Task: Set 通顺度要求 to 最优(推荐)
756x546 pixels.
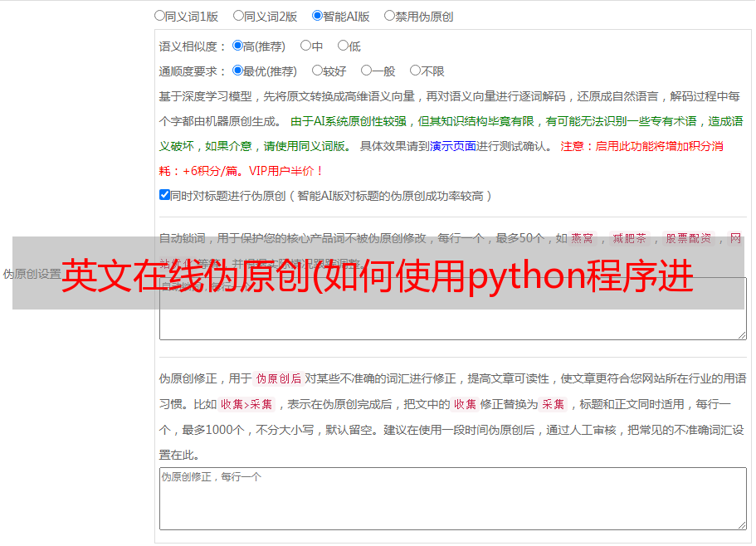Action: pyautogui.click(x=237, y=71)
